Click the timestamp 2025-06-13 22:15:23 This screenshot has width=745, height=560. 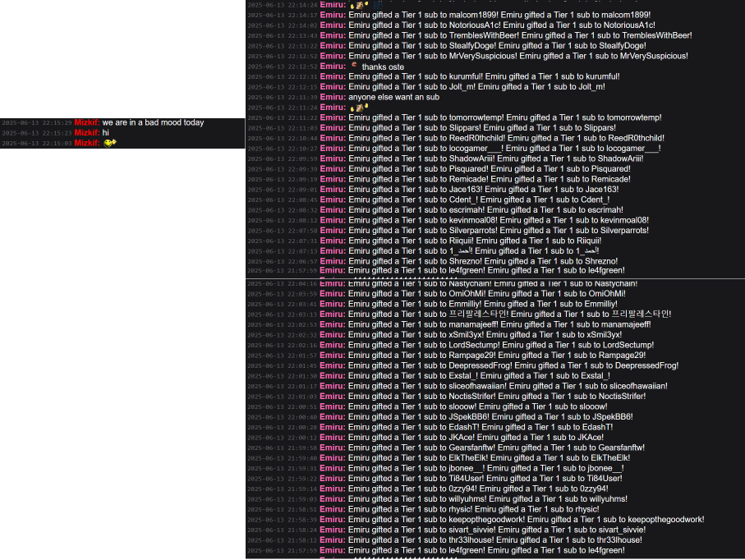[x=37, y=133]
